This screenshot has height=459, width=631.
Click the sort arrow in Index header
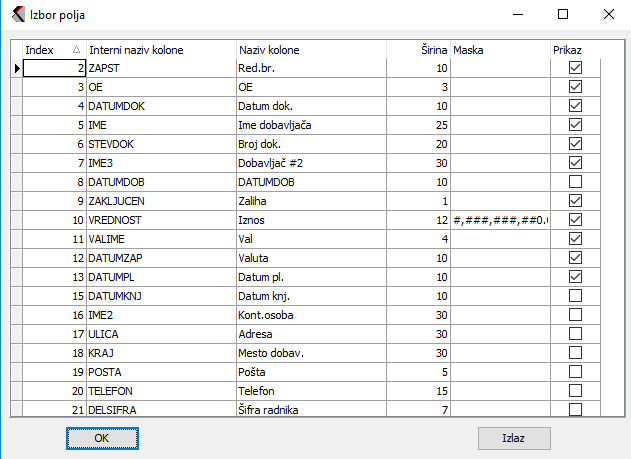click(x=77, y=50)
